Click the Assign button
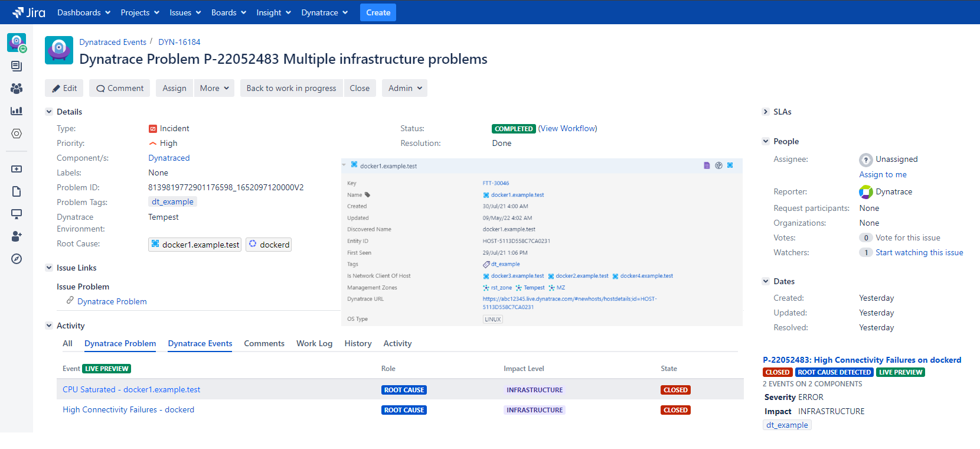Screen dimensions: 980x449 tap(175, 88)
